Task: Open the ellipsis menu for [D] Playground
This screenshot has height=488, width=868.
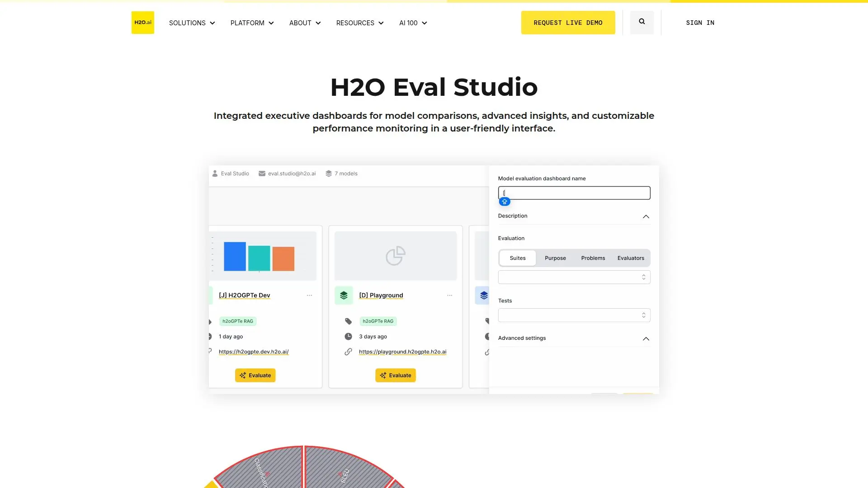Action: click(449, 296)
